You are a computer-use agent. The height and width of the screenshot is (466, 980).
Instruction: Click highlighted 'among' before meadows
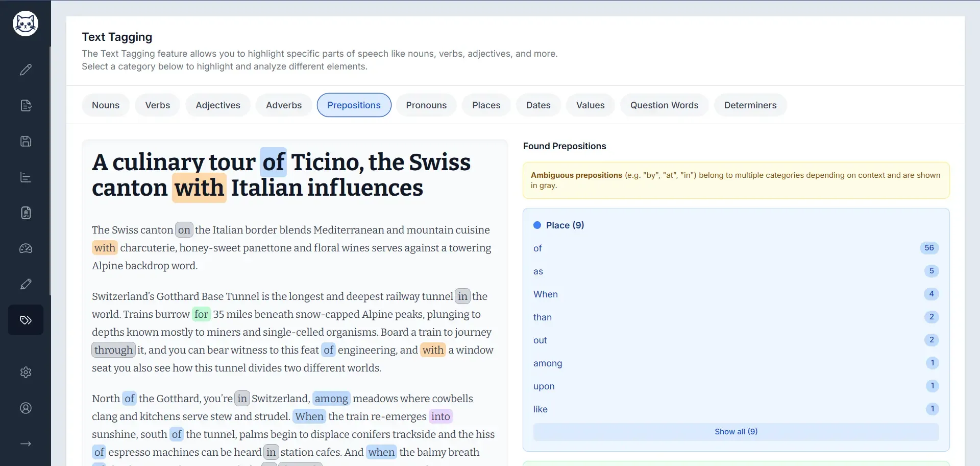coord(331,399)
